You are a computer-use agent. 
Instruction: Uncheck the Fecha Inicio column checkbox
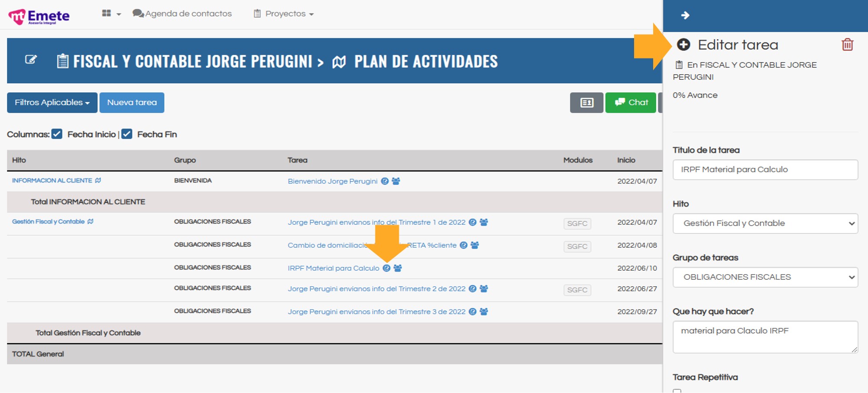pos(57,134)
